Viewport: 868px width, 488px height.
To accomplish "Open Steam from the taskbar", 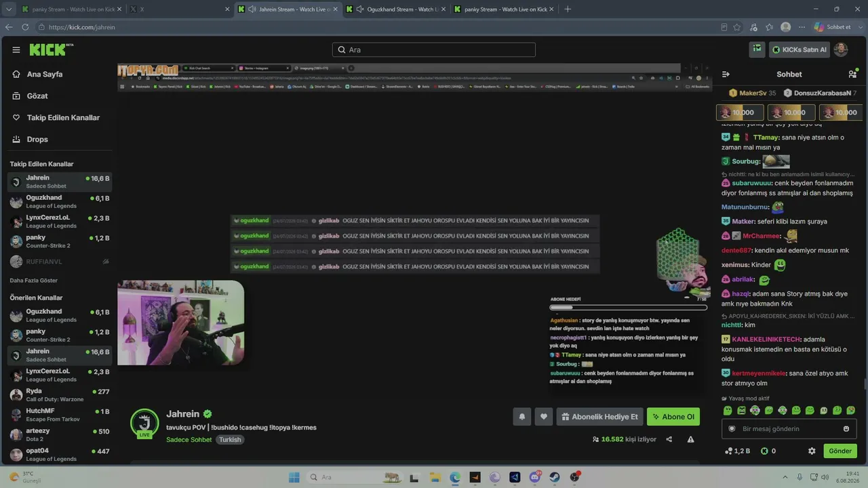I will [x=555, y=477].
